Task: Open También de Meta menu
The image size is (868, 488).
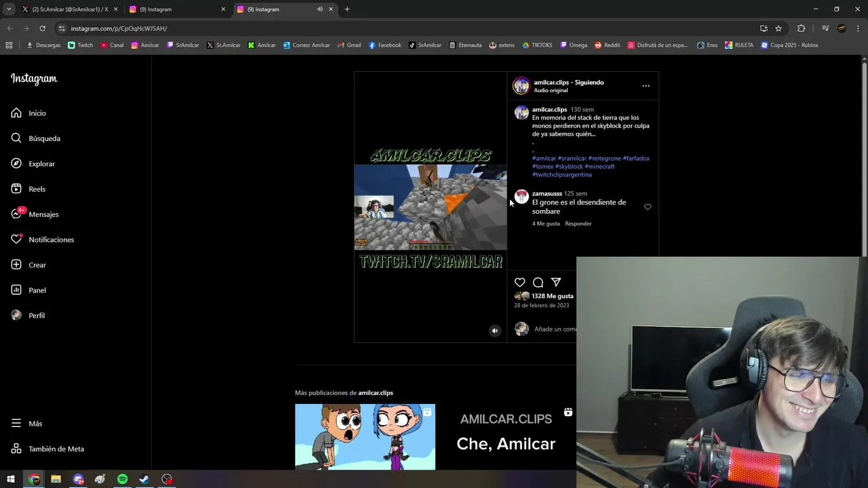Action: pyautogui.click(x=47, y=449)
